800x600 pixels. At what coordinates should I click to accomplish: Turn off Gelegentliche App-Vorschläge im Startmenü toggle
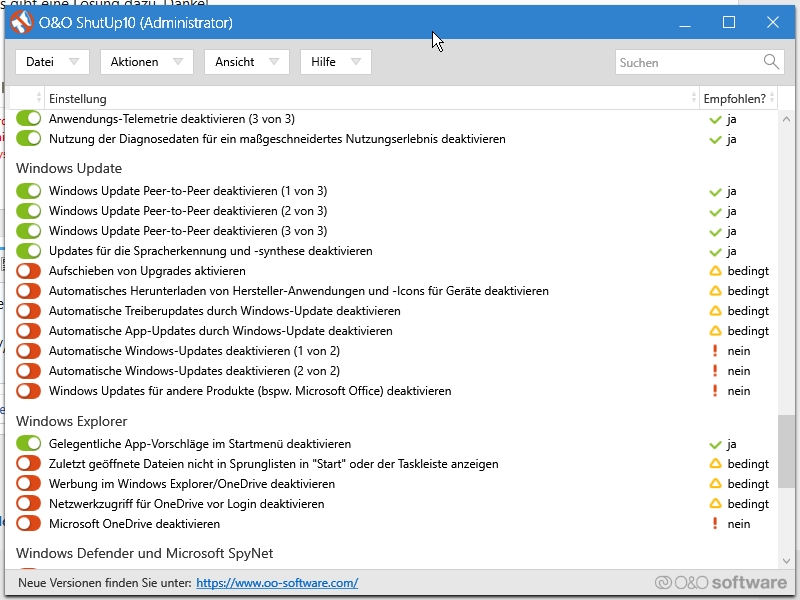click(x=28, y=443)
